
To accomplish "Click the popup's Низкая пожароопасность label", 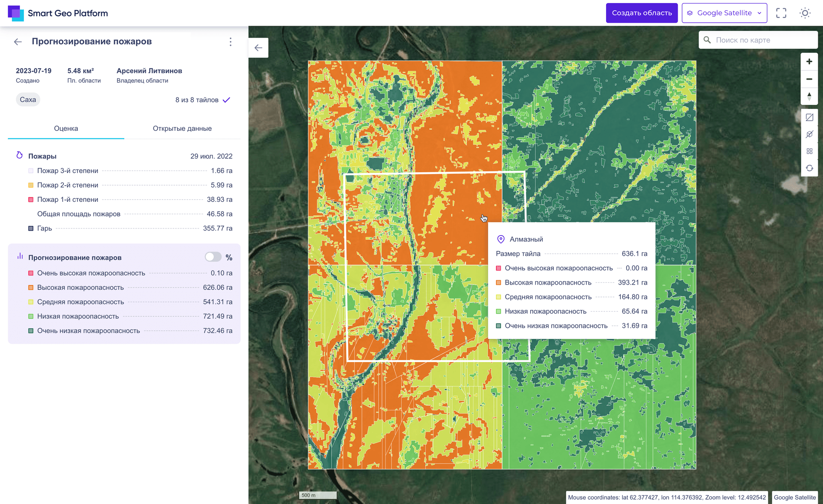I will click(x=545, y=312).
